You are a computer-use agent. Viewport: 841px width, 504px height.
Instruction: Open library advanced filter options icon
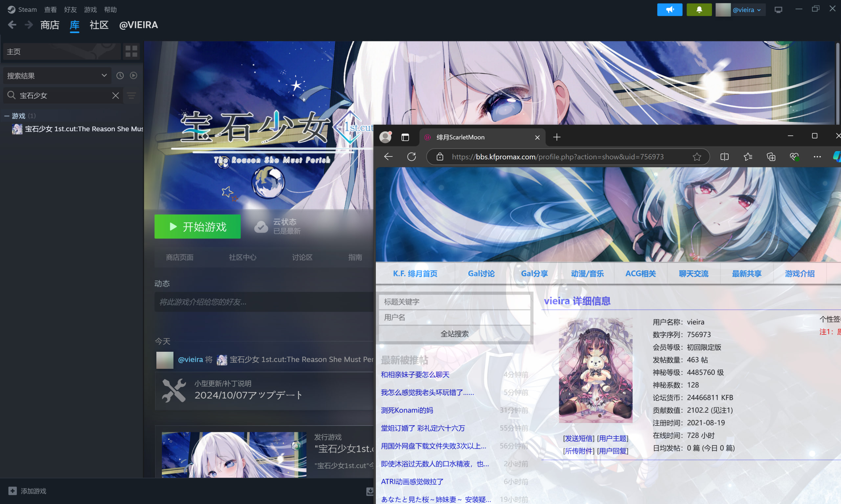click(x=131, y=95)
